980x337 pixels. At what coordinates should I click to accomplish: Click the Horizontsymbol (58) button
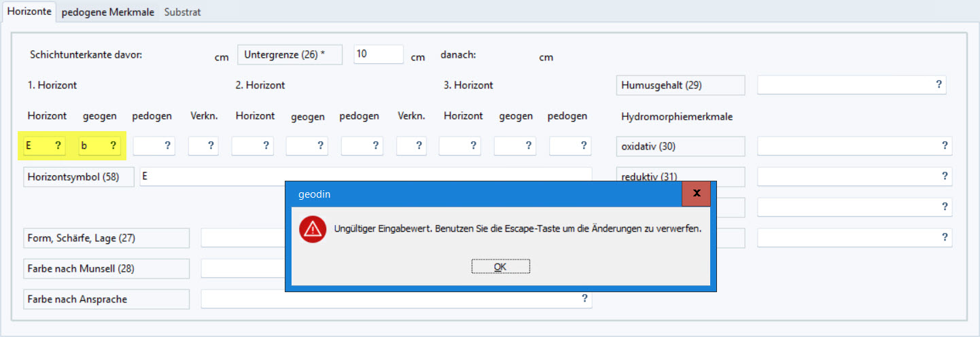pyautogui.click(x=79, y=177)
